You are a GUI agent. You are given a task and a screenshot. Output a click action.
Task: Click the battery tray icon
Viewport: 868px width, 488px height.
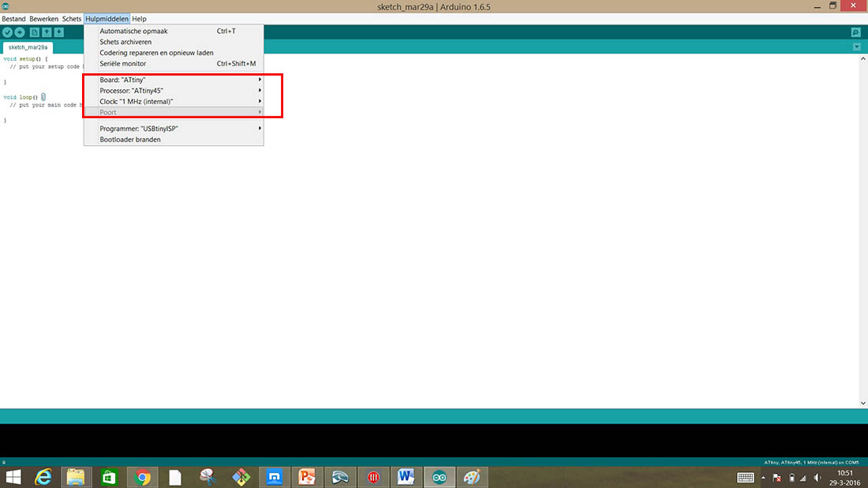coord(791,478)
